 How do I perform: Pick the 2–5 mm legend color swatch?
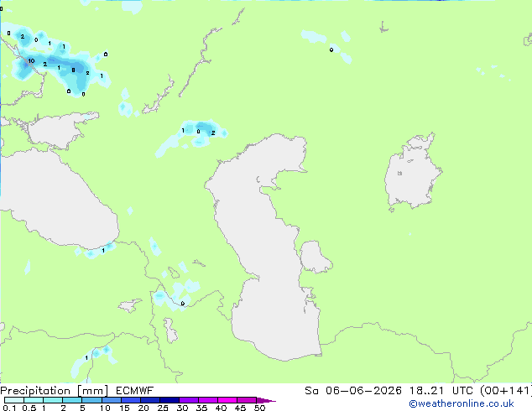pyautogui.click(x=72, y=400)
